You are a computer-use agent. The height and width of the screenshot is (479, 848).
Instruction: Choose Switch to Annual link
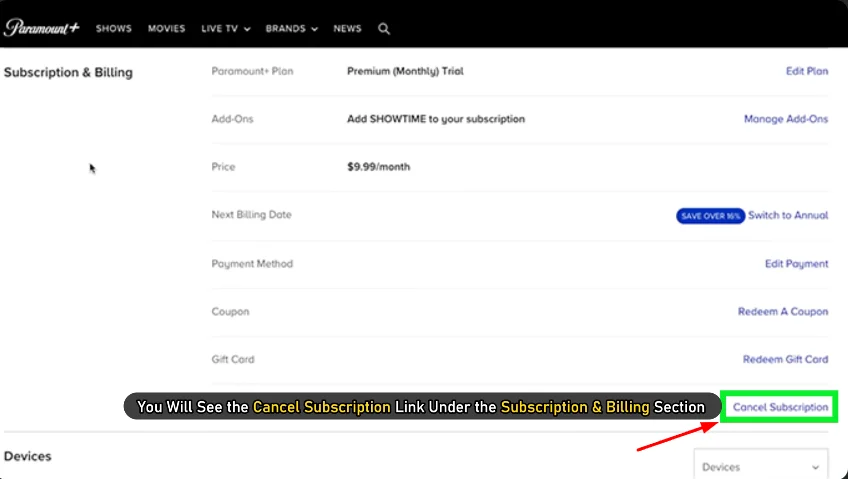(788, 215)
